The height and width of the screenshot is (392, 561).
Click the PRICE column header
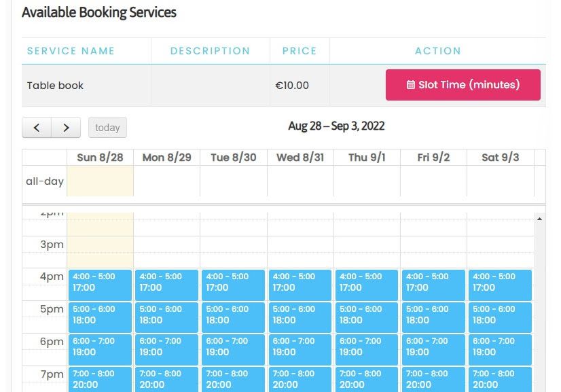click(x=299, y=51)
